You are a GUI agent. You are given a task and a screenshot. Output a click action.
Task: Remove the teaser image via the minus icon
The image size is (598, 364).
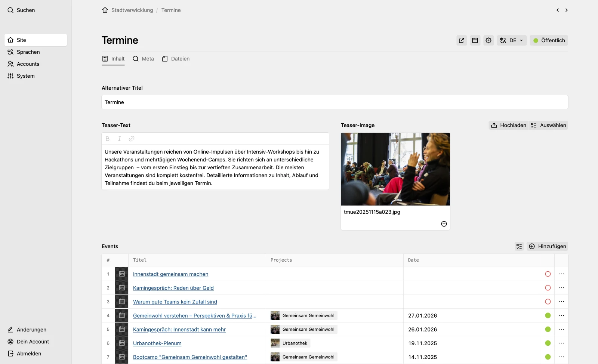(x=444, y=223)
